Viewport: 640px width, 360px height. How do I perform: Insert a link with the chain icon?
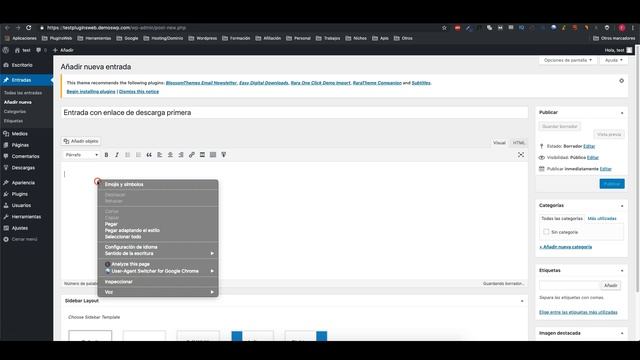(x=191, y=155)
